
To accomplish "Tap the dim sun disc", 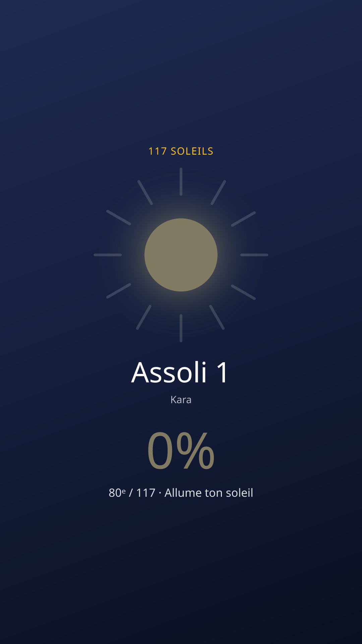I will [181, 255].
